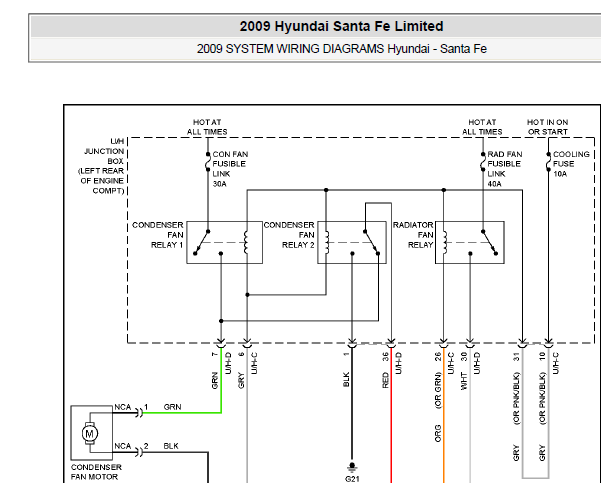This screenshot has height=483, width=601.
Task: Click pin number "31" on the junction box
Action: click(516, 357)
